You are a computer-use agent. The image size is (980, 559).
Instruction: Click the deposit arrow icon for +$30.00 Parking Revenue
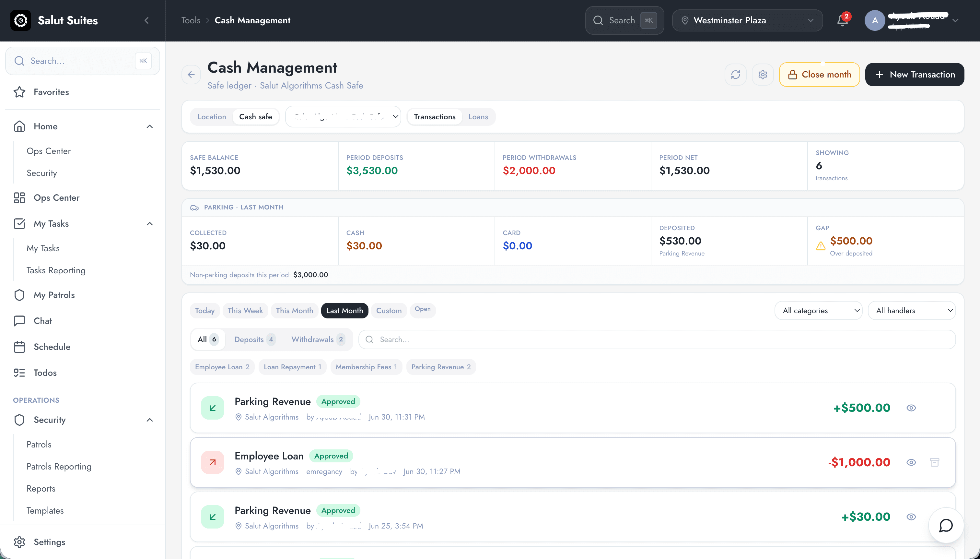click(213, 517)
